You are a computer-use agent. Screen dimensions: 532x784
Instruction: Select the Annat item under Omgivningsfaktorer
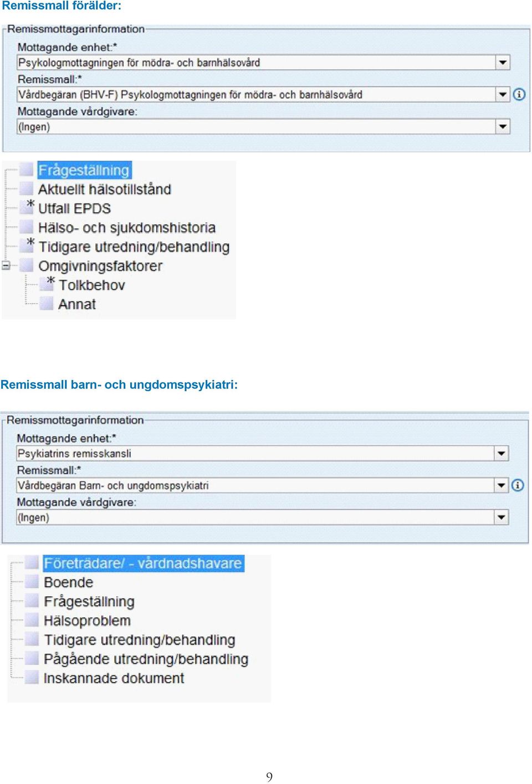point(77,304)
